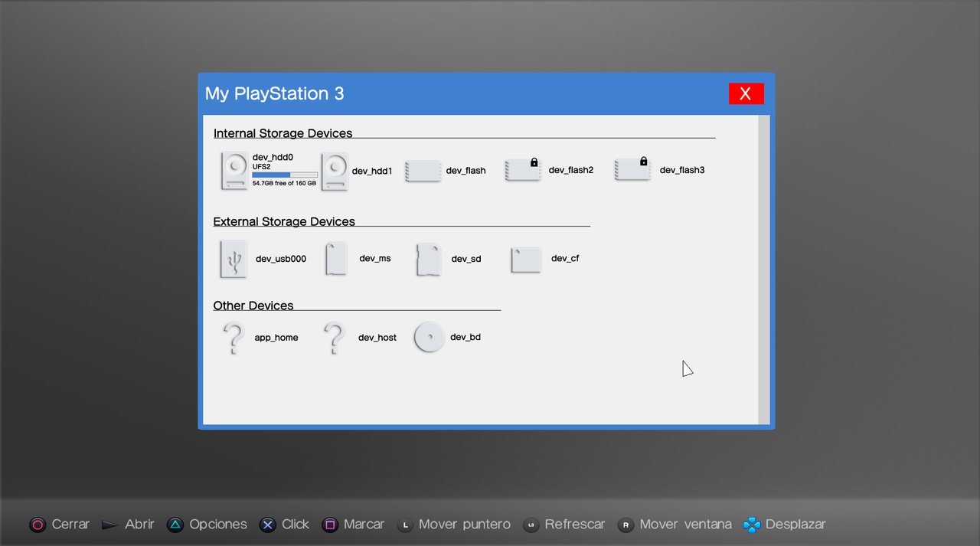Select the dev_hdd1 hard drive icon

pos(335,171)
